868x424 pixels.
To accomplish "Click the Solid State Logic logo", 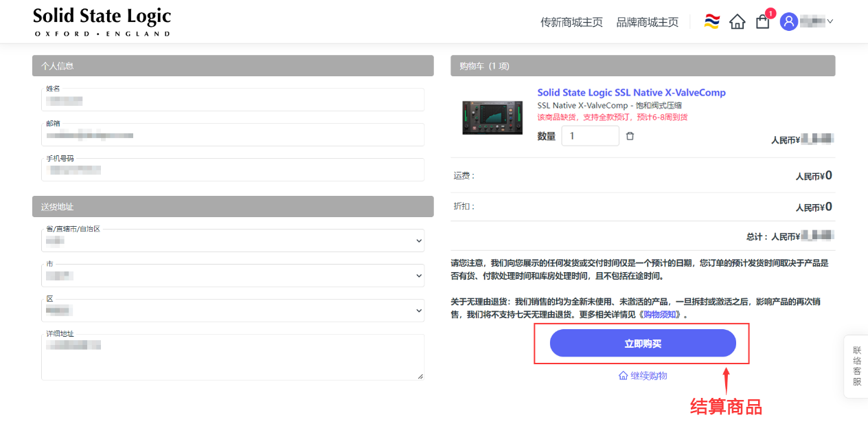I will [x=102, y=22].
